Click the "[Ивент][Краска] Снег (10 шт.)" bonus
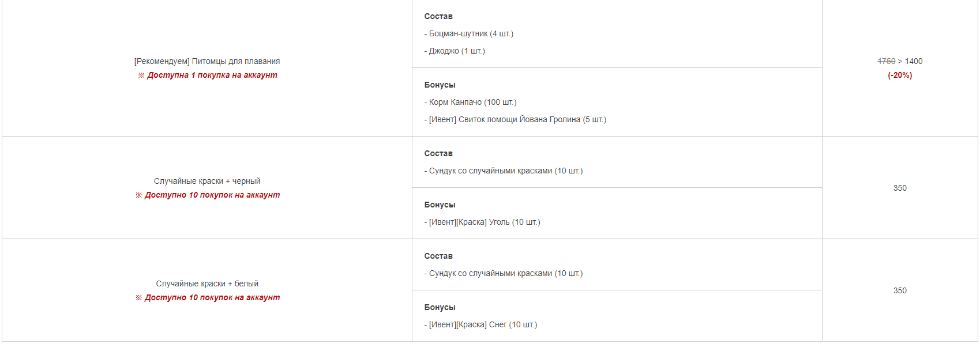The width and height of the screenshot is (980, 344). [x=483, y=325]
